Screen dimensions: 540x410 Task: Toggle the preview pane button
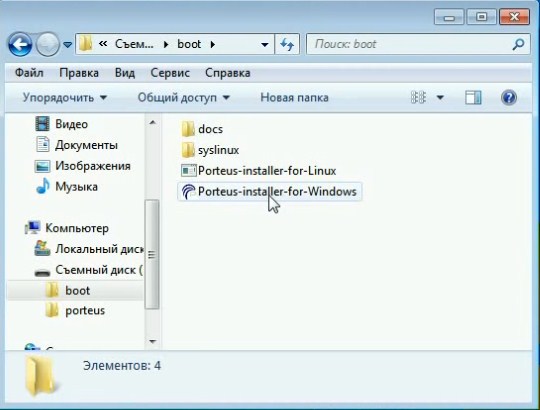pyautogui.click(x=473, y=97)
